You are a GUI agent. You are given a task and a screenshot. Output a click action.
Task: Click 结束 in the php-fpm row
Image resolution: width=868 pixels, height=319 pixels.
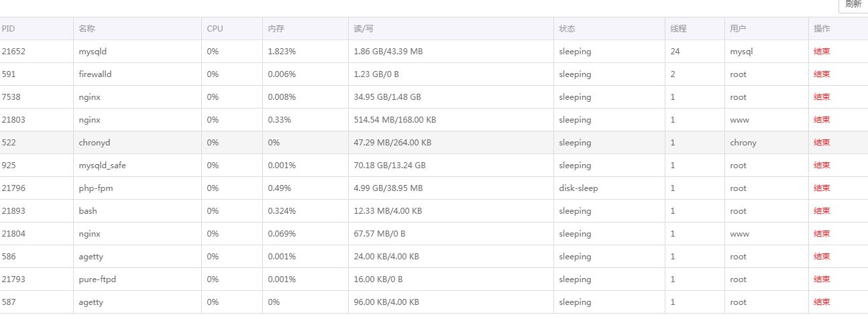click(x=822, y=188)
